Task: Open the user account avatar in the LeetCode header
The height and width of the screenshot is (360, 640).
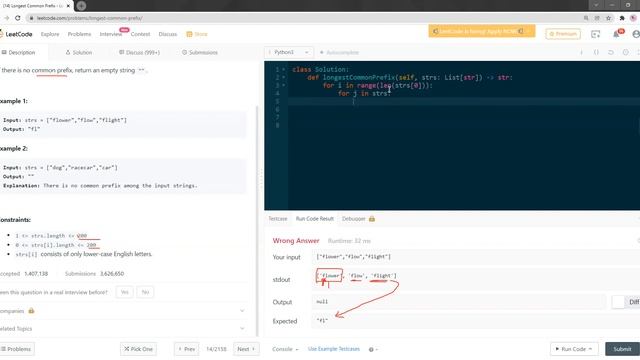Action: [x=636, y=34]
